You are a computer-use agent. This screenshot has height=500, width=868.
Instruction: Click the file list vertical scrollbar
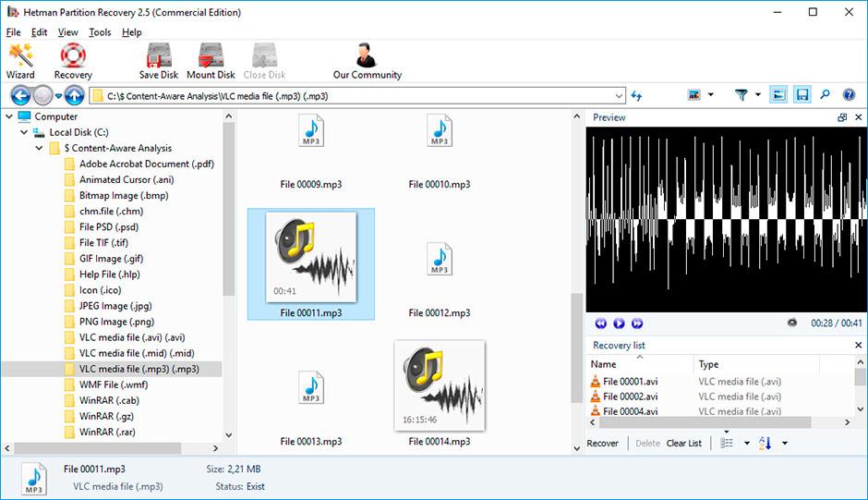[x=576, y=347]
